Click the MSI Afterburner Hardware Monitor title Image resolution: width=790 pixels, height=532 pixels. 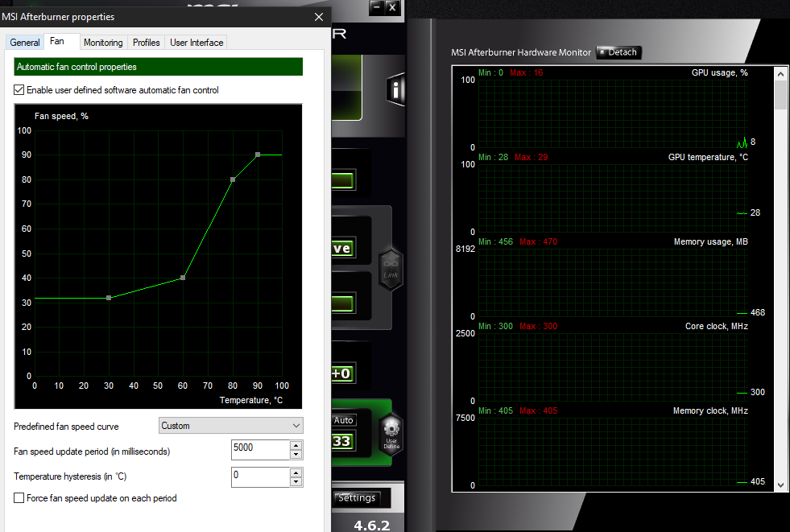pyautogui.click(x=521, y=52)
